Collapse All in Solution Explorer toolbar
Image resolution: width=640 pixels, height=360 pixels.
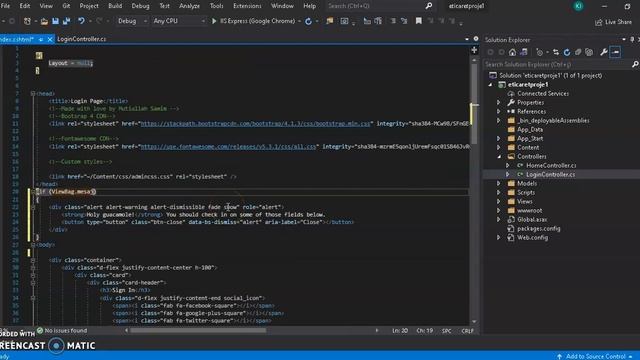coord(578,52)
